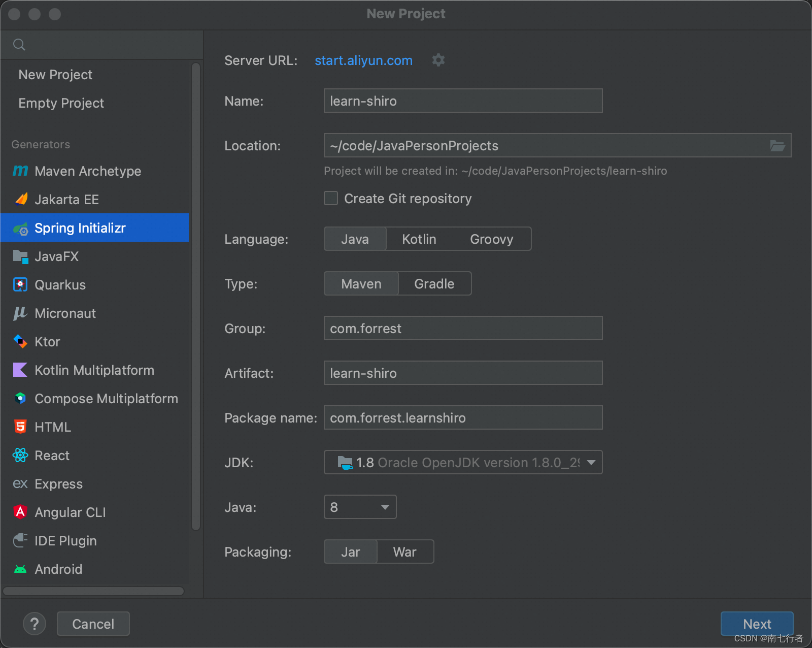The image size is (812, 648).
Task: Click the Compose Multiplatform icon
Action: point(20,399)
